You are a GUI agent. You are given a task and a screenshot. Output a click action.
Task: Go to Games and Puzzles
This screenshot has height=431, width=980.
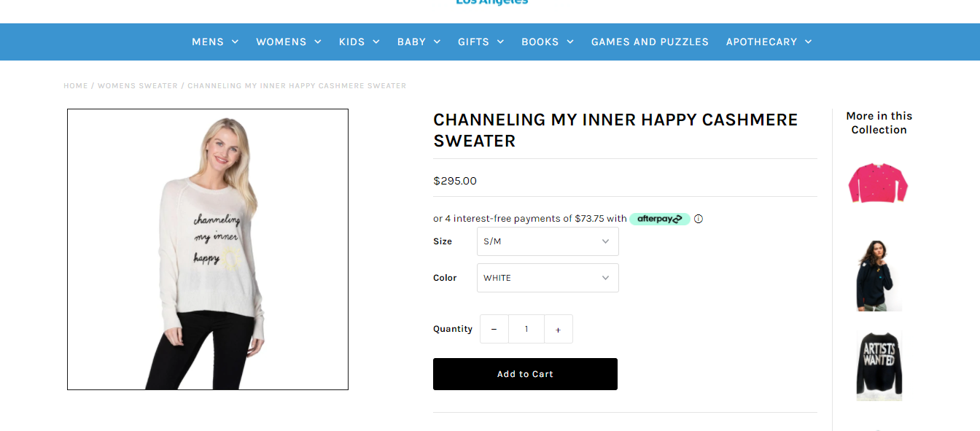pos(650,42)
